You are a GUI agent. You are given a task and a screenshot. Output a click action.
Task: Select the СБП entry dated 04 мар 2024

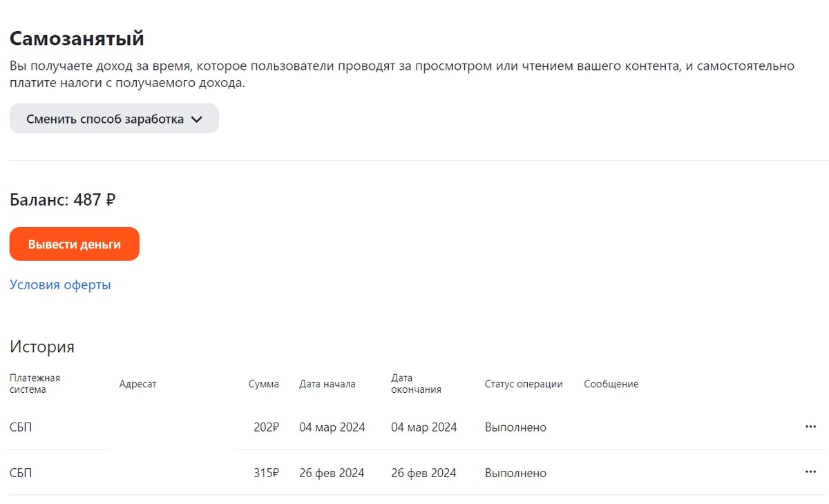[21, 427]
